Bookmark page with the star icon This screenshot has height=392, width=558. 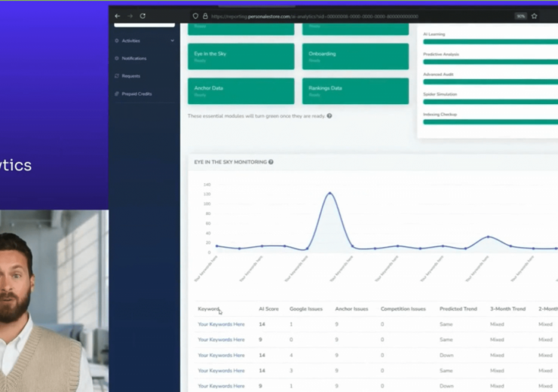534,16
